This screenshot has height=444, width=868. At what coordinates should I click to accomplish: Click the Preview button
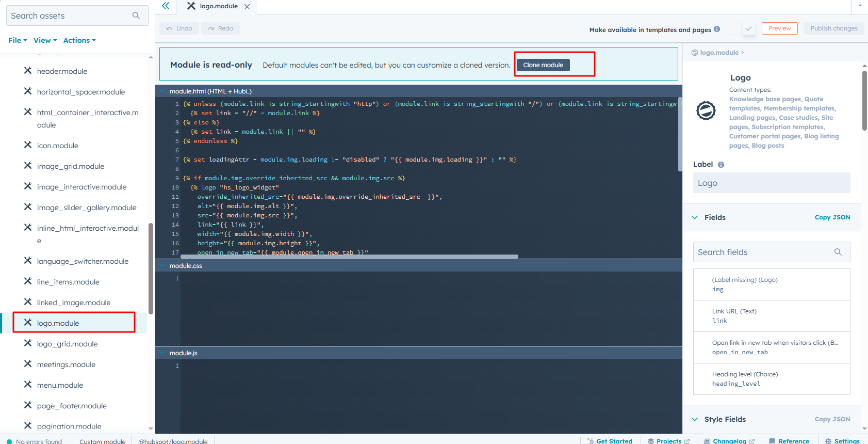click(x=779, y=28)
